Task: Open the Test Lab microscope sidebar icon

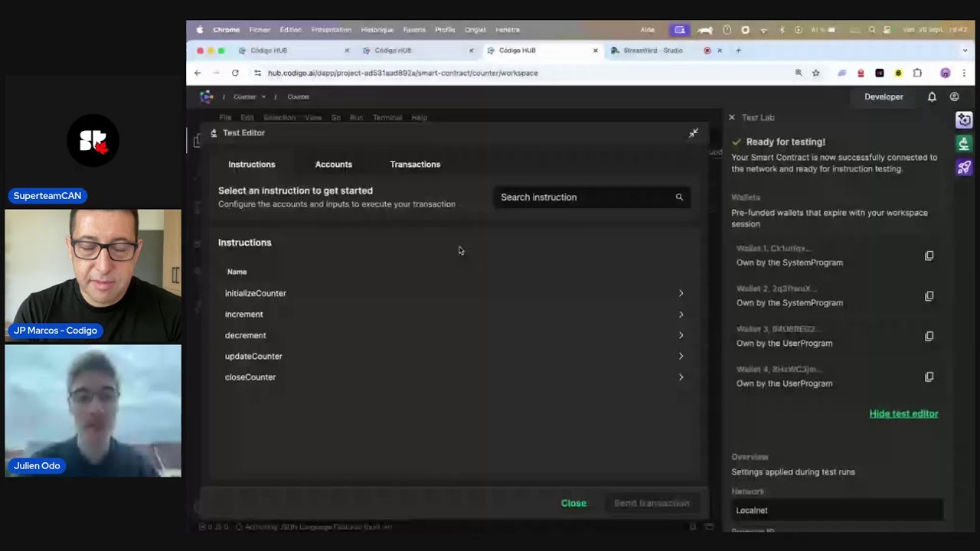Action: (964, 144)
